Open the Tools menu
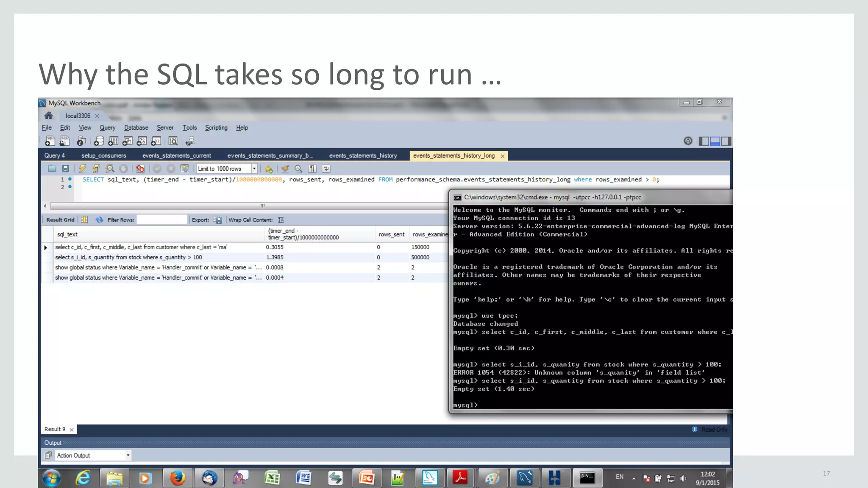Screen dimensions: 868x488 [x=189, y=128]
